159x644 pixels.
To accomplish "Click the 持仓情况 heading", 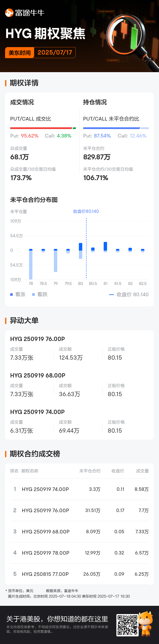I will tap(95, 102).
